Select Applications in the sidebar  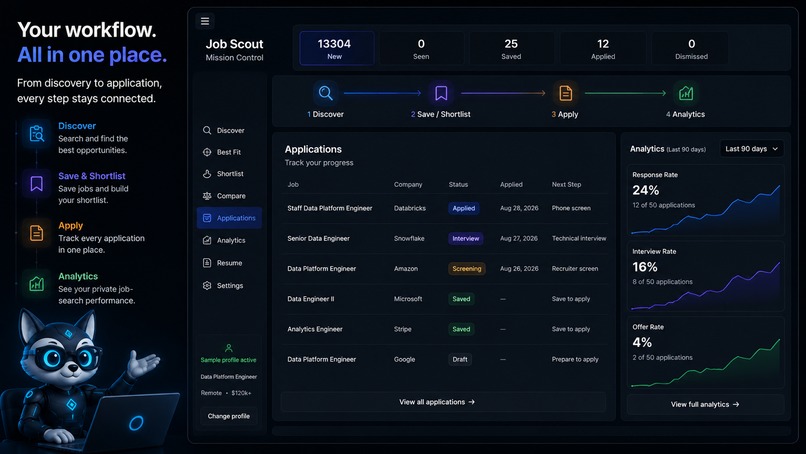[x=229, y=218]
